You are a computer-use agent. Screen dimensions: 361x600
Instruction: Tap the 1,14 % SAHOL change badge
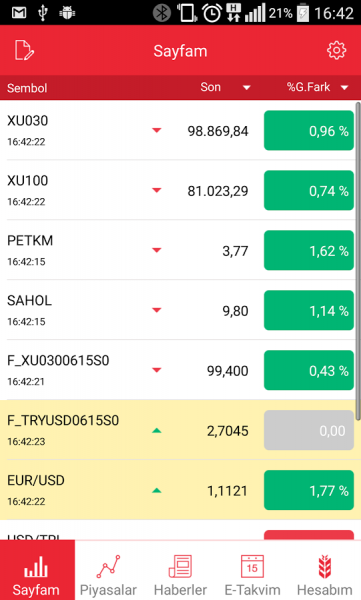coord(309,310)
